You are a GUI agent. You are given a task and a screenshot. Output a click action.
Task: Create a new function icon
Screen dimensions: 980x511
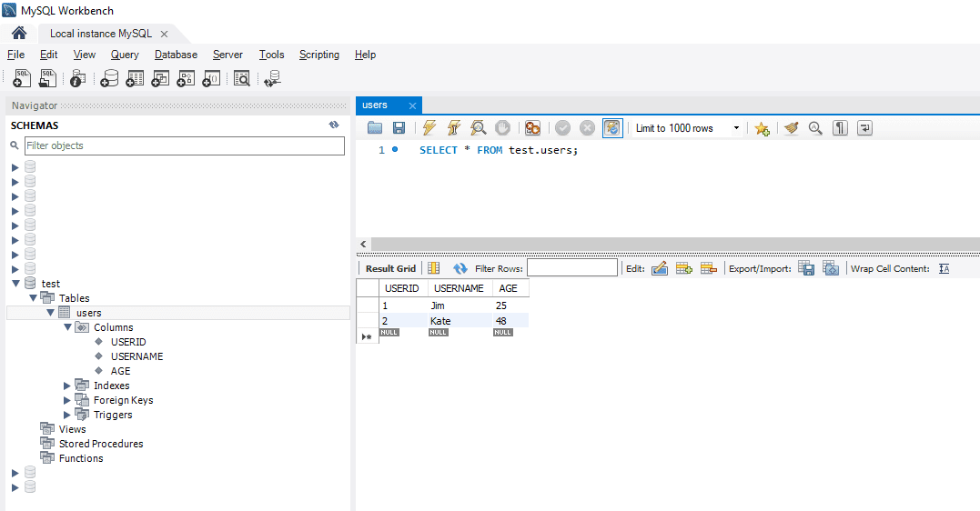click(x=211, y=78)
